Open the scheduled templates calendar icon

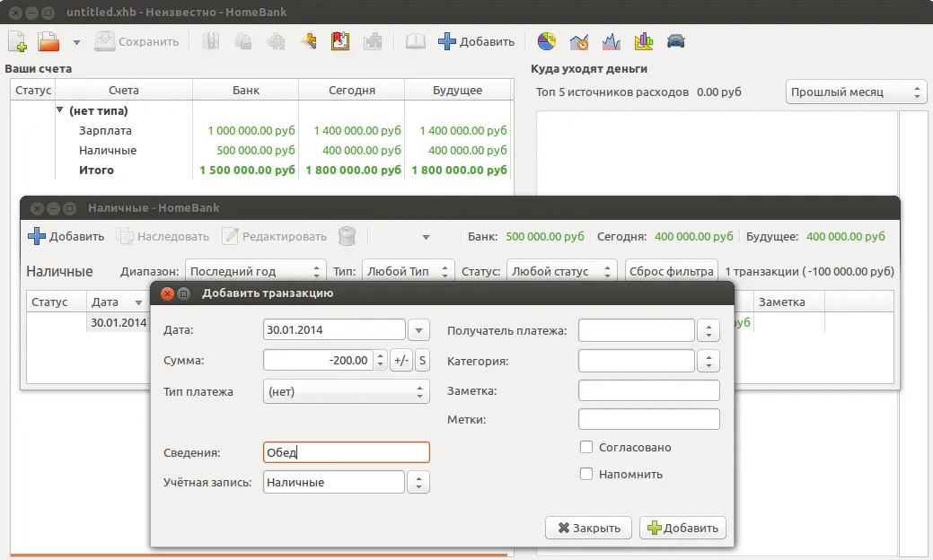(x=340, y=41)
